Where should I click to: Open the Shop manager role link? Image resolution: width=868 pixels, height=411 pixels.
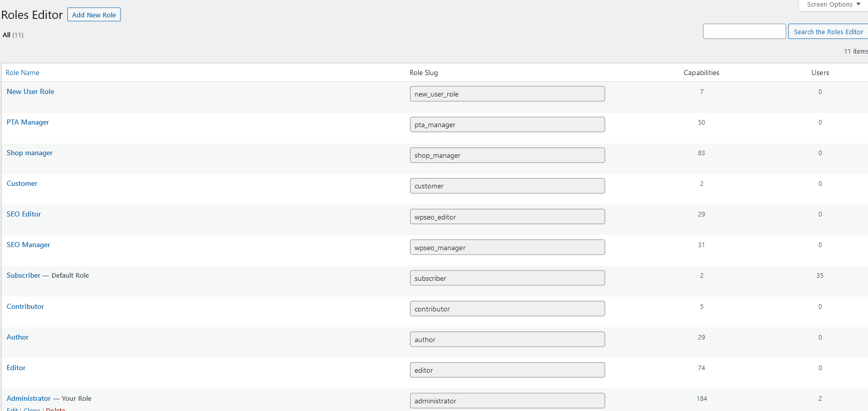click(x=30, y=153)
